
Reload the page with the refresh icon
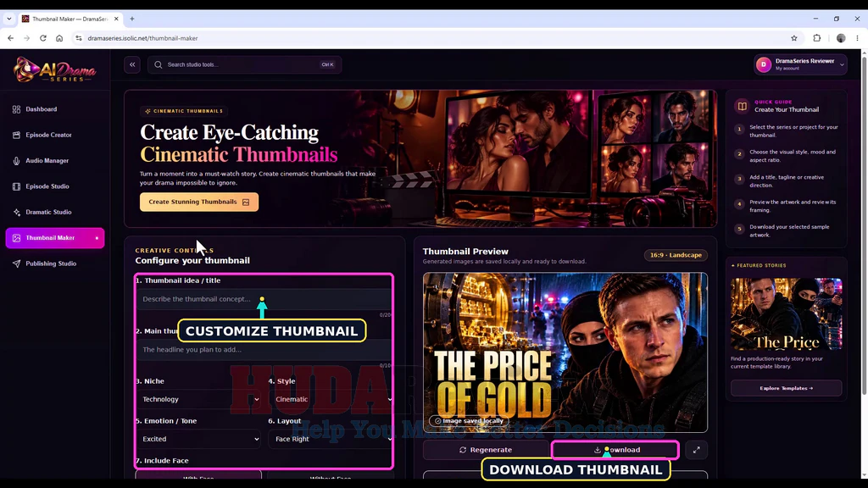tap(42, 38)
